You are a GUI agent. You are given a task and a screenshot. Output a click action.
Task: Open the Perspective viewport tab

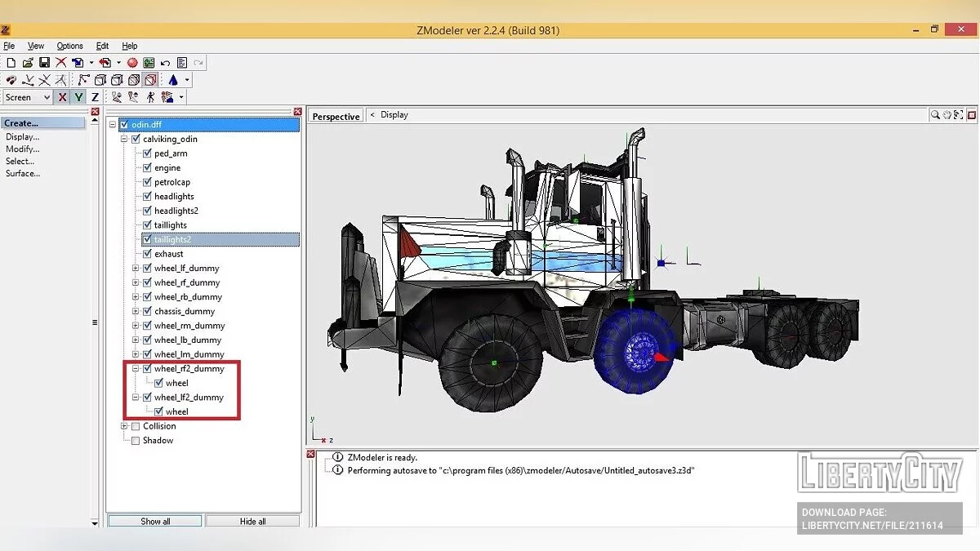(336, 117)
